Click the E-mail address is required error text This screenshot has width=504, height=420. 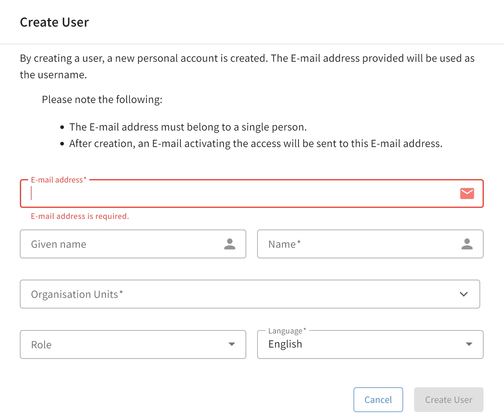tap(80, 216)
